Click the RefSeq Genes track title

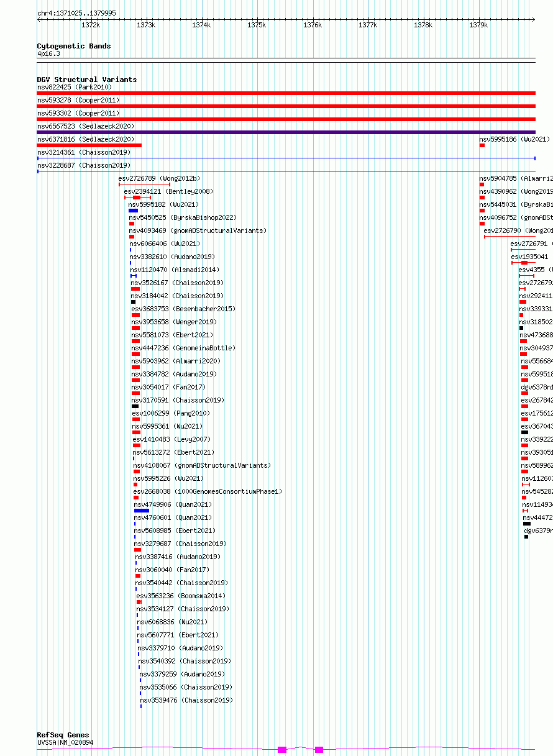pos(63,735)
